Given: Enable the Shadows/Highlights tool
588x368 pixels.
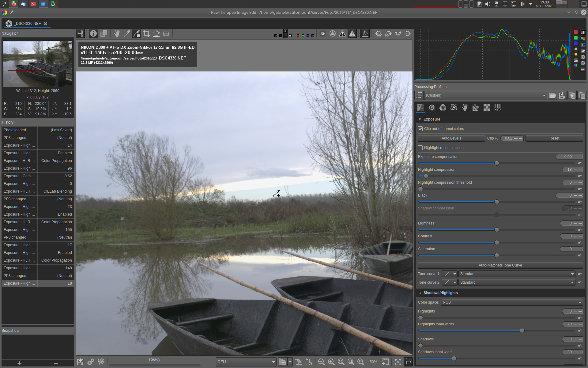Looking at the screenshot, I should tap(420, 293).
